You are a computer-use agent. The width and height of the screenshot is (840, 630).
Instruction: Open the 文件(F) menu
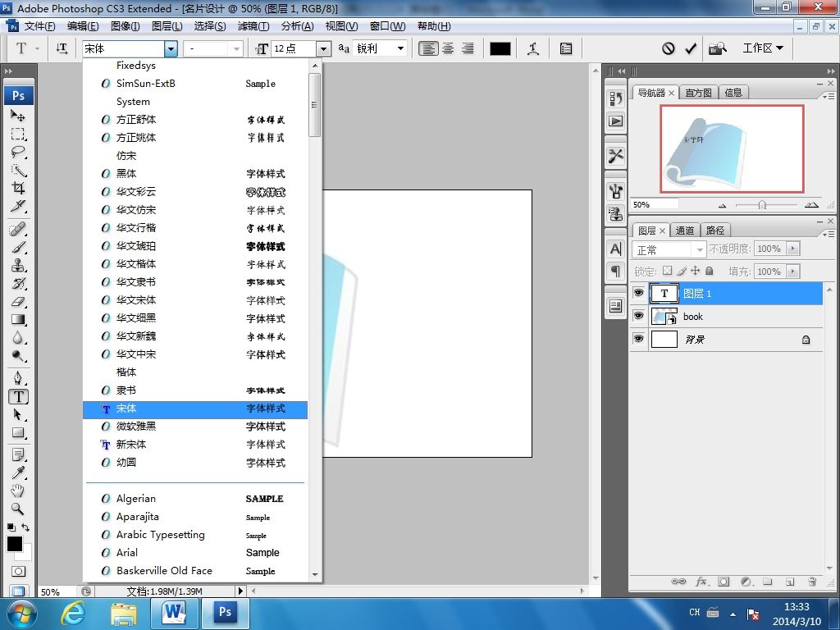39,26
